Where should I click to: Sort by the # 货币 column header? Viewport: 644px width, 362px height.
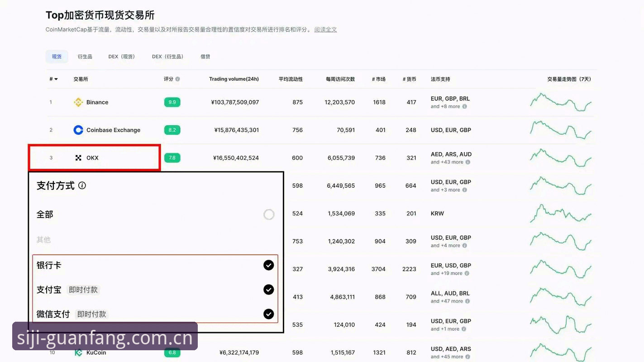(410, 79)
